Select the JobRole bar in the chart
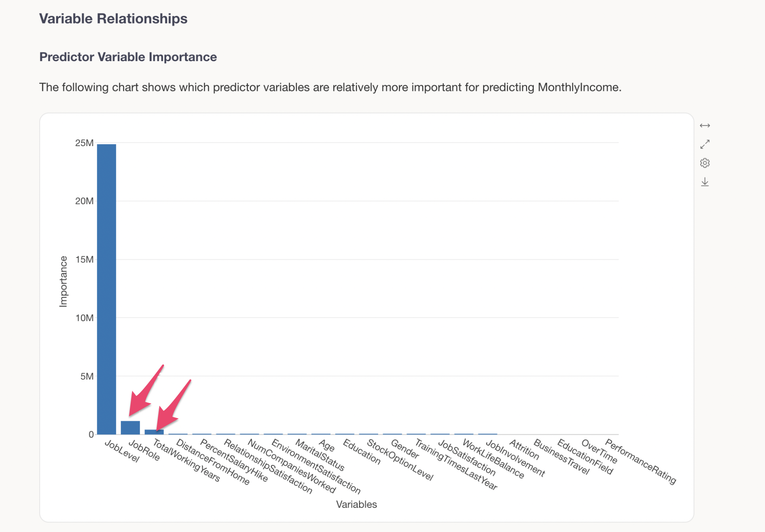 pos(130,427)
